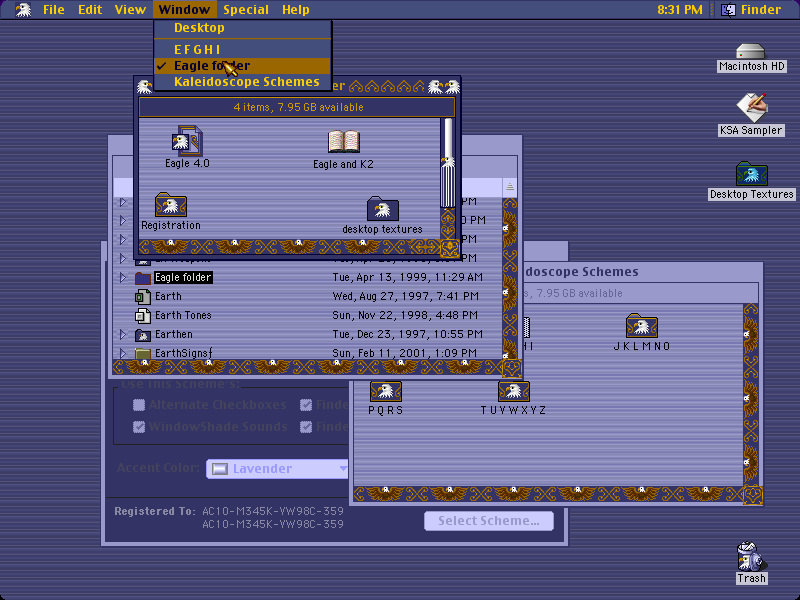This screenshot has height=600, width=800.
Task: Click the 4 items, 7.95 GB available header
Action: 297,107
